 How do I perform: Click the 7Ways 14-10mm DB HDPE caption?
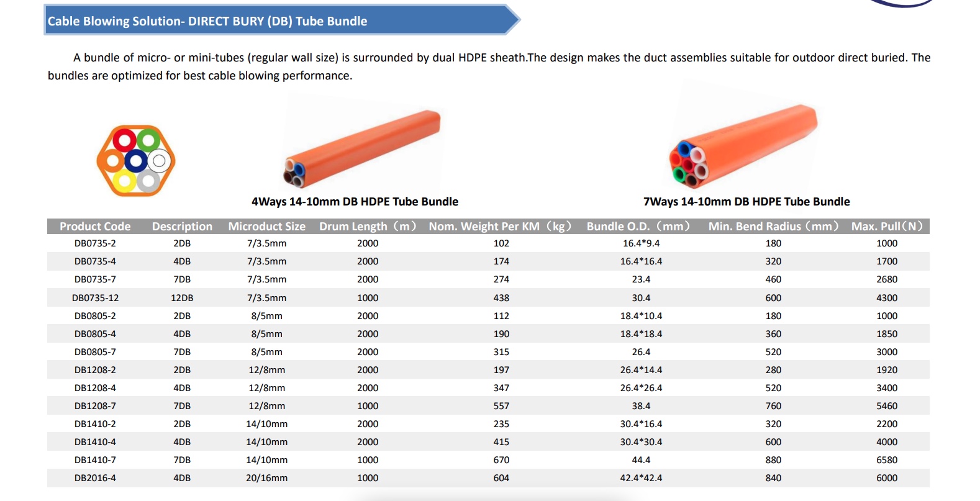point(746,202)
